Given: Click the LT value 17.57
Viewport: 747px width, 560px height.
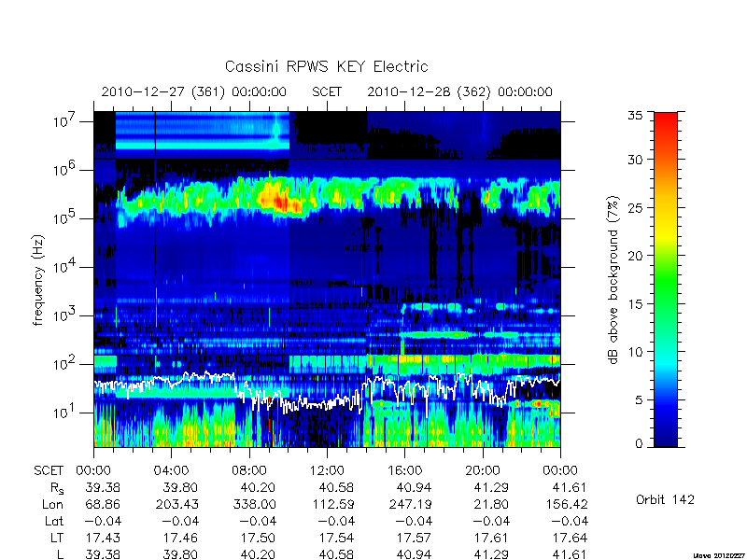Looking at the screenshot, I should [x=414, y=538].
